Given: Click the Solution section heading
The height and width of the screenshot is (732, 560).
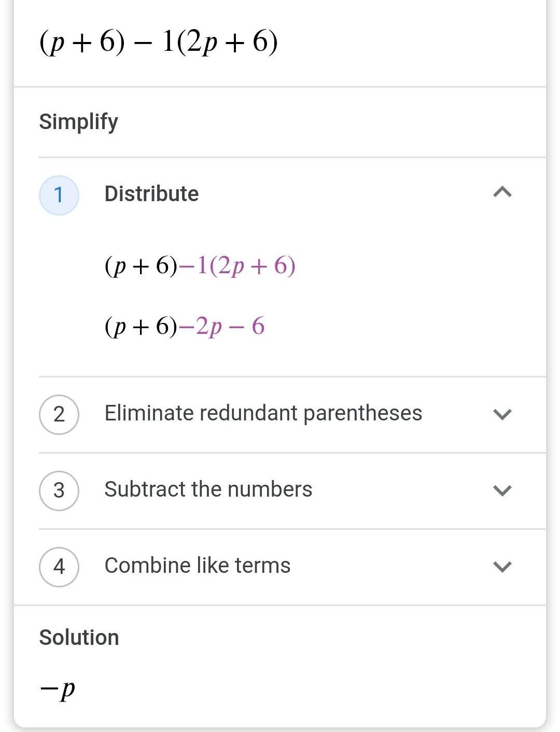Looking at the screenshot, I should 79,638.
